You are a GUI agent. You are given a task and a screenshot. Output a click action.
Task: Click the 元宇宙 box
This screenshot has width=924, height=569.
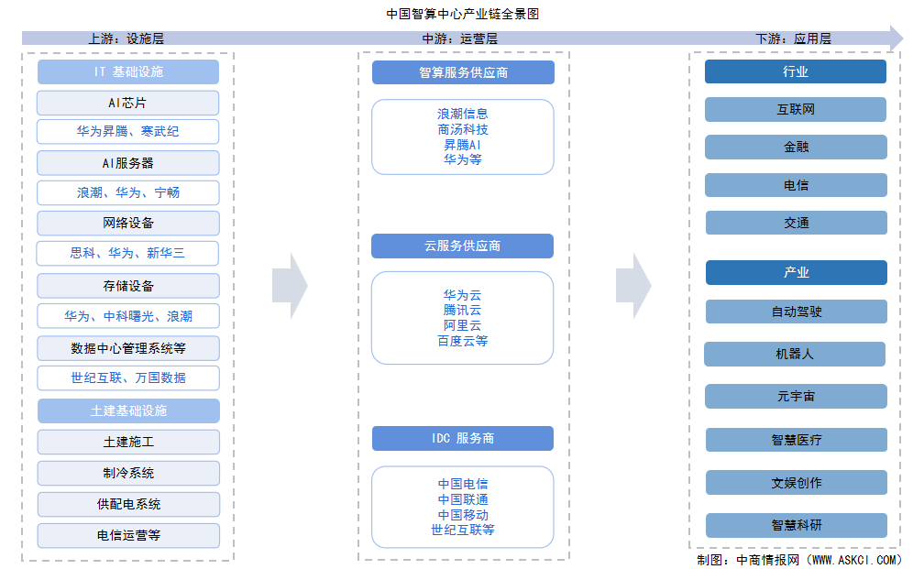(796, 397)
